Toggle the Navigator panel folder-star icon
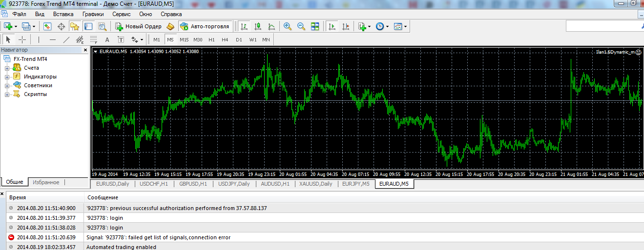Viewport: 644px width, 250px height. click(75, 26)
